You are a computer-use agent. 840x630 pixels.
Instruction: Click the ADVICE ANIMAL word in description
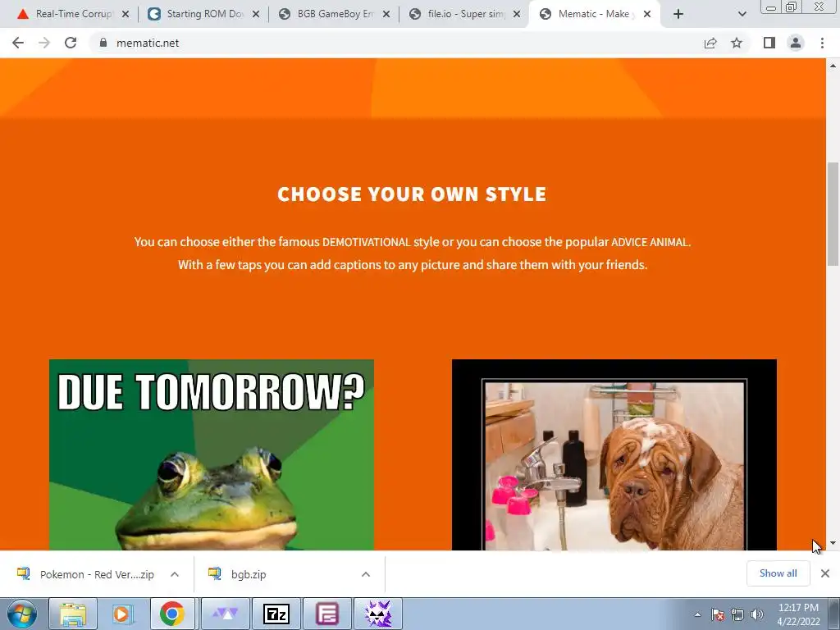pos(650,242)
